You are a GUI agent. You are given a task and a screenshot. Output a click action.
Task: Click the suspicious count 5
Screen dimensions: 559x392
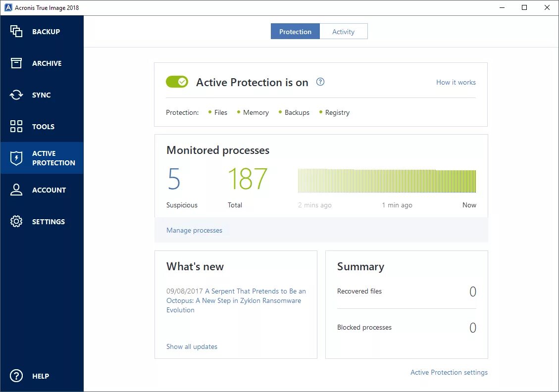[x=174, y=179]
